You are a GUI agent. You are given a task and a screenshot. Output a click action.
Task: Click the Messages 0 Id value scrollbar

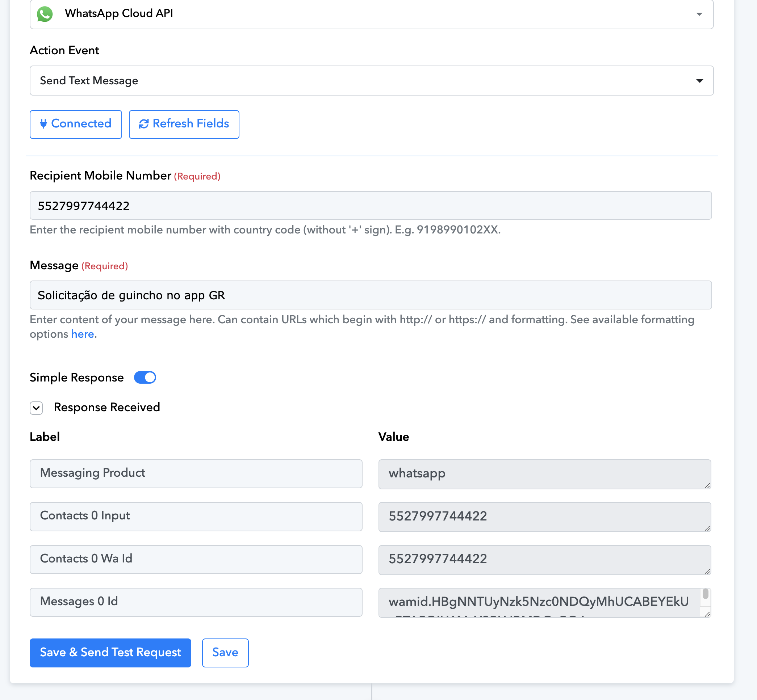pos(706,594)
